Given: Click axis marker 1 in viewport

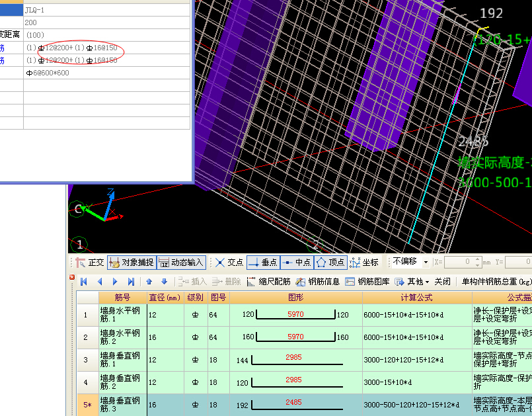Looking at the screenshot, I should (x=79, y=244).
